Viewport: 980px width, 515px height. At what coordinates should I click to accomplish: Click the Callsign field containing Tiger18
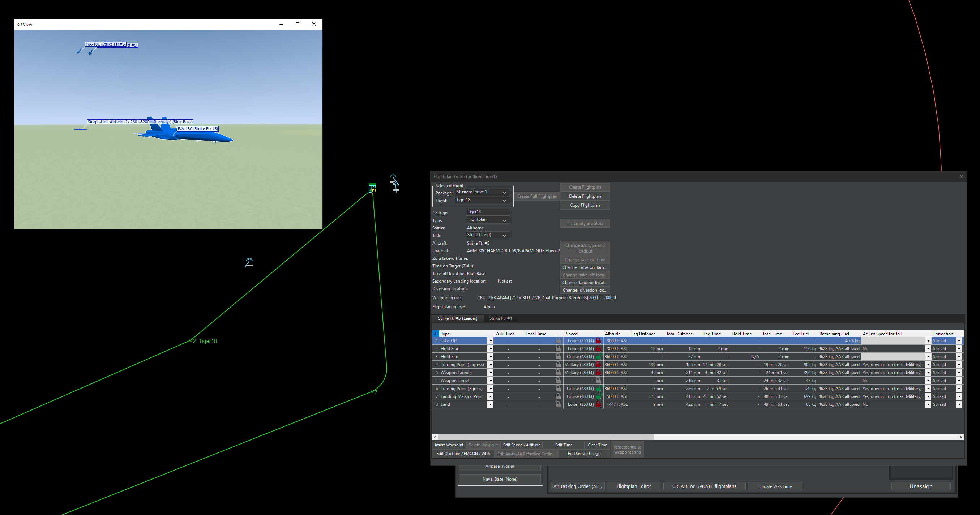coord(487,212)
